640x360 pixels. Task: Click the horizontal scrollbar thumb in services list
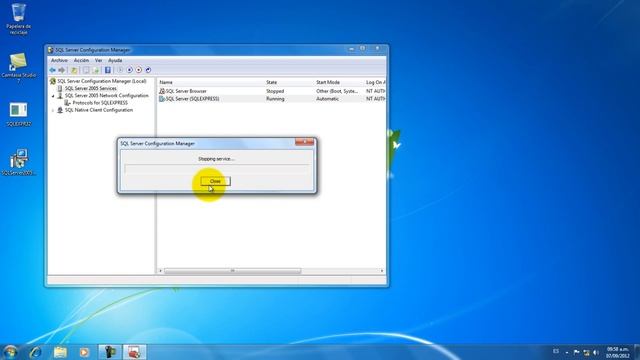coord(233,271)
